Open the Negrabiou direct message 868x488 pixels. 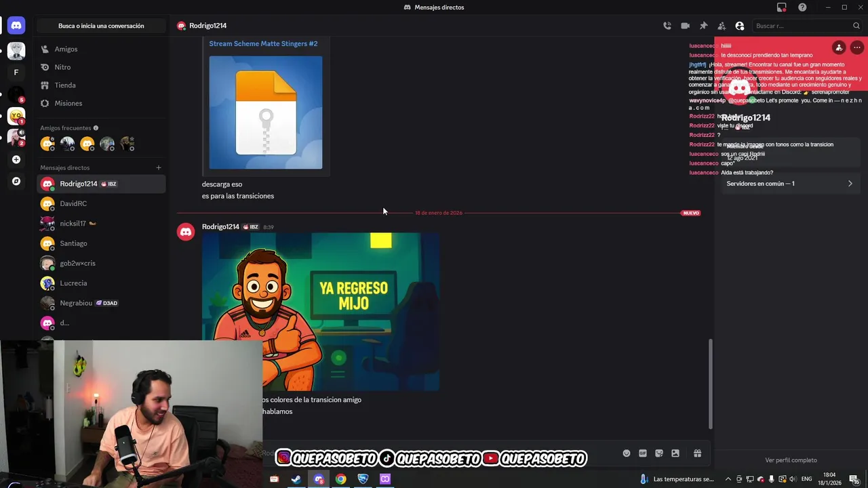(101, 303)
